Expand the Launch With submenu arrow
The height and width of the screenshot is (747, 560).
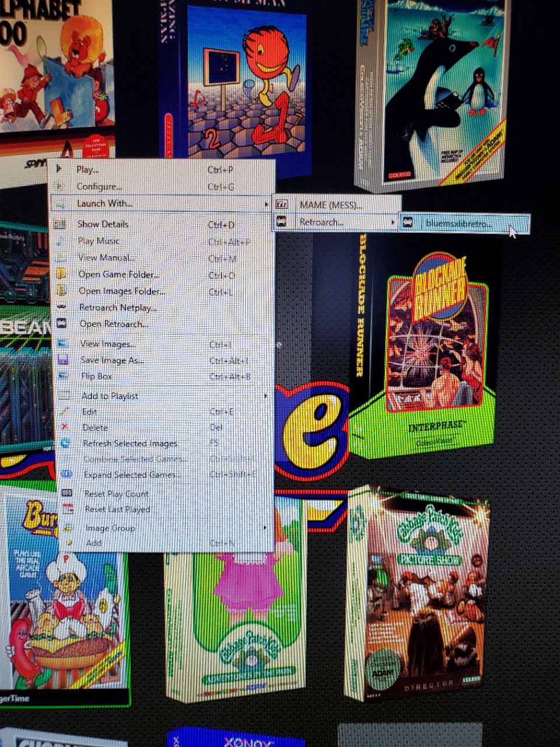pos(266,204)
